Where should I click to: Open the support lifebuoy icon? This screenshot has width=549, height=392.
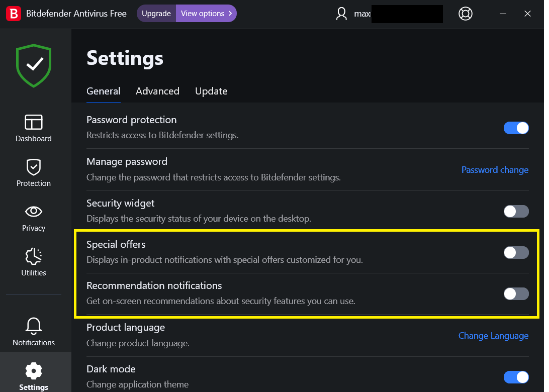pos(466,14)
